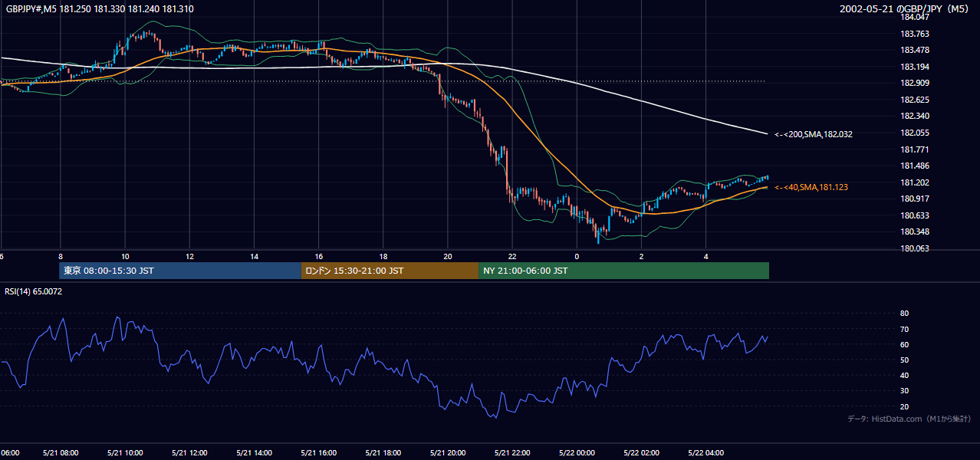Click price axis value 181.486
This screenshot has height=460, width=980.
tap(914, 166)
